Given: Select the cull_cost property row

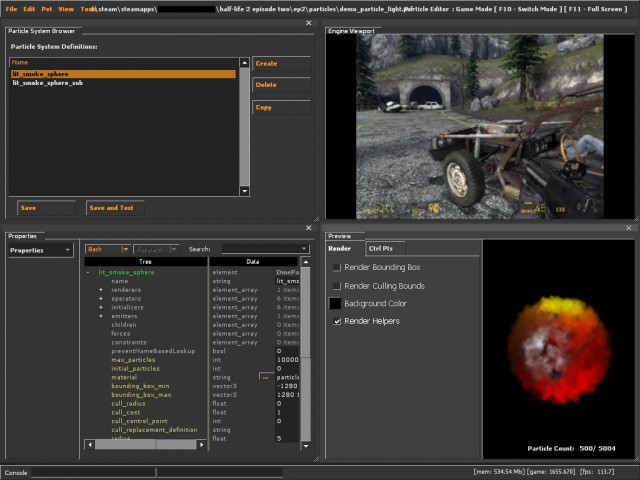Looking at the screenshot, I should [126, 412].
